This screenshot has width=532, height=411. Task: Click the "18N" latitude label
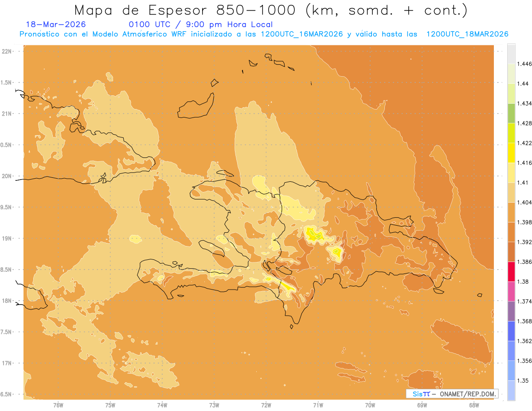7,301
